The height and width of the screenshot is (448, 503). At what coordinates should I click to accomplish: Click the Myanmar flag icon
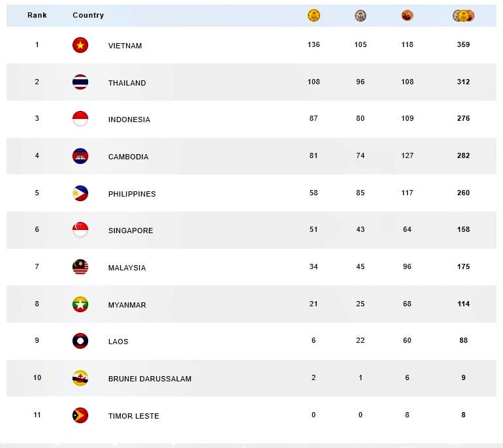tap(80, 304)
